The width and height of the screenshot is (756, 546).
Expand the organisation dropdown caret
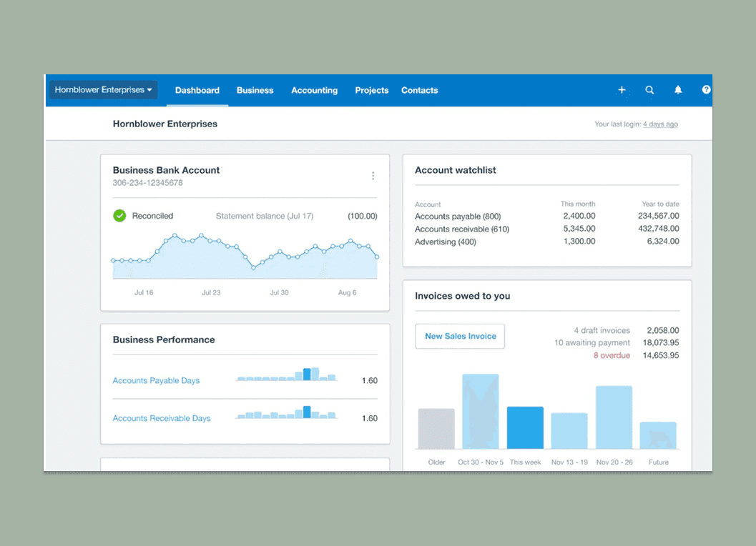(x=151, y=90)
